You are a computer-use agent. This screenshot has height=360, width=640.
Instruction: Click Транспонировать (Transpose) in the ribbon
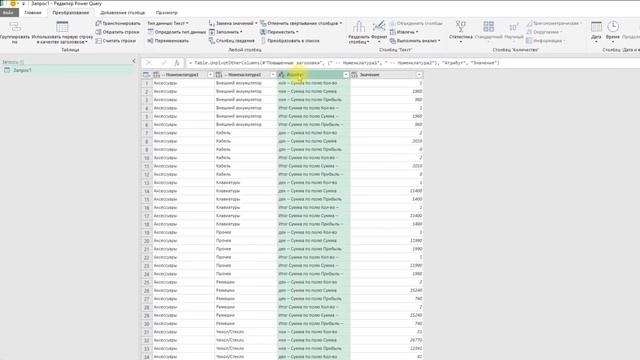118,23
